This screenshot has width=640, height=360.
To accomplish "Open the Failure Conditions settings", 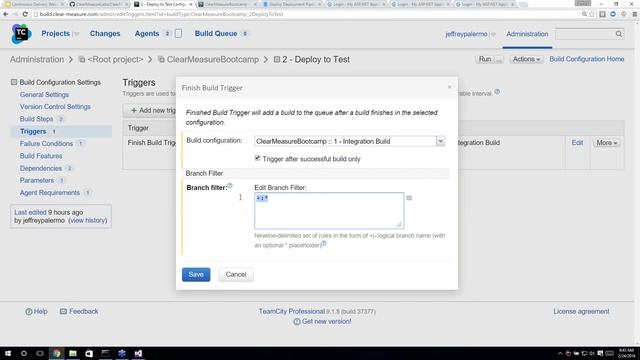I will point(46,144).
